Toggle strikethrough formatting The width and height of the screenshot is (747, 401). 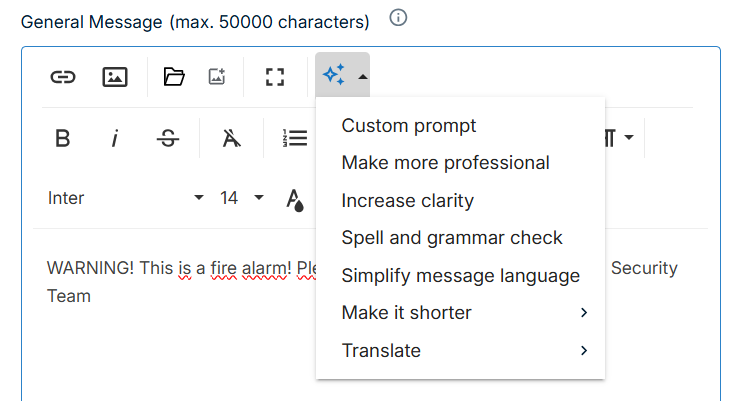tap(168, 138)
